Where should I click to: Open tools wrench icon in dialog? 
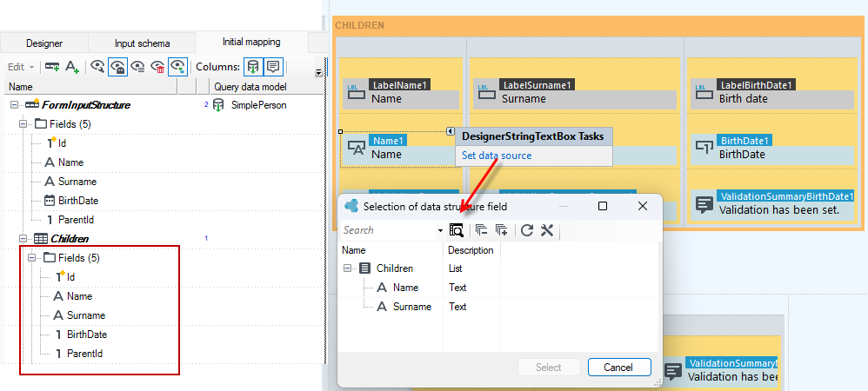pos(547,230)
